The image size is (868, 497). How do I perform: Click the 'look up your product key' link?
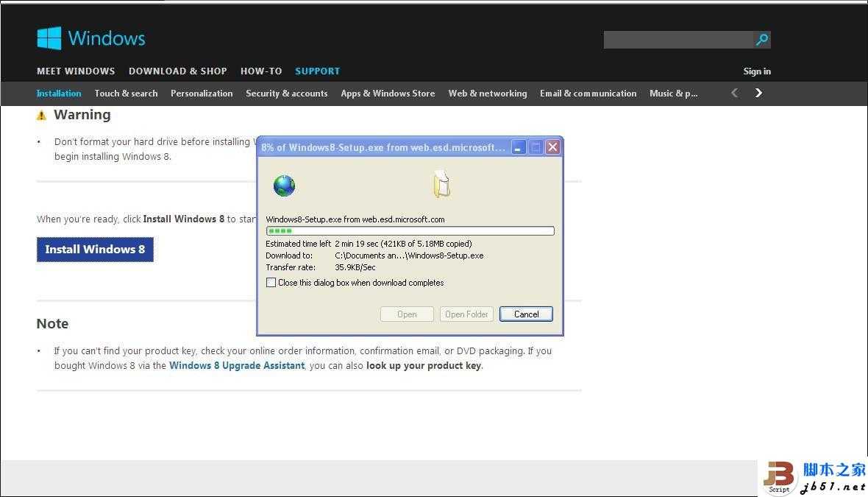coord(424,366)
